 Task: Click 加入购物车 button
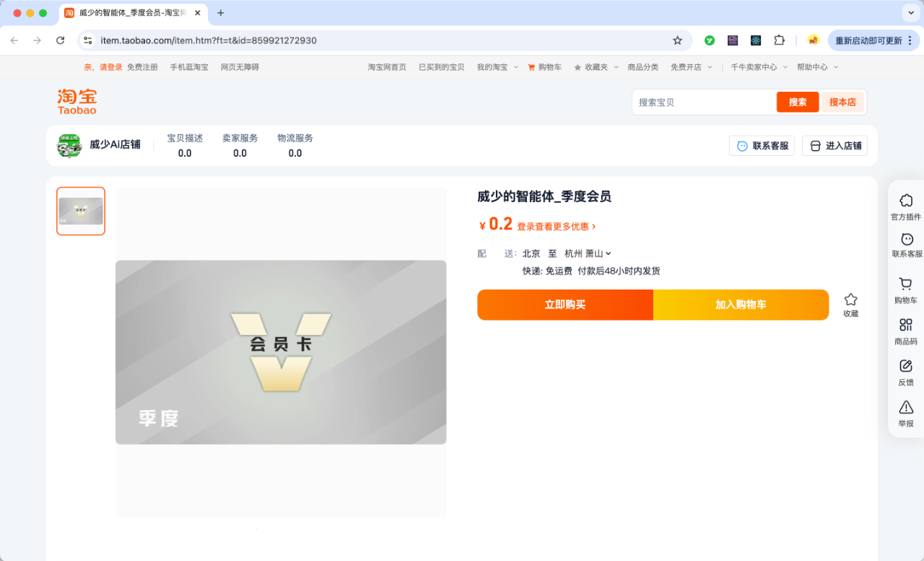click(x=741, y=305)
